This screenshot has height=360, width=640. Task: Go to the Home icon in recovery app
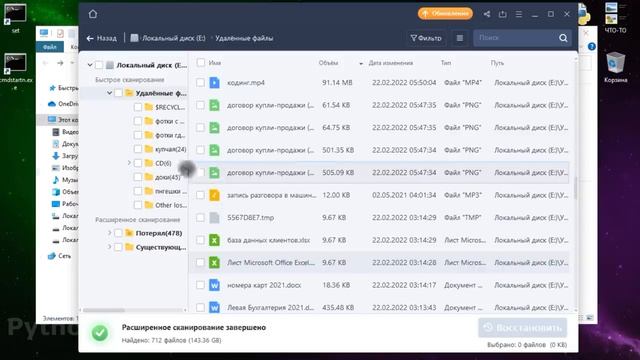click(x=93, y=14)
